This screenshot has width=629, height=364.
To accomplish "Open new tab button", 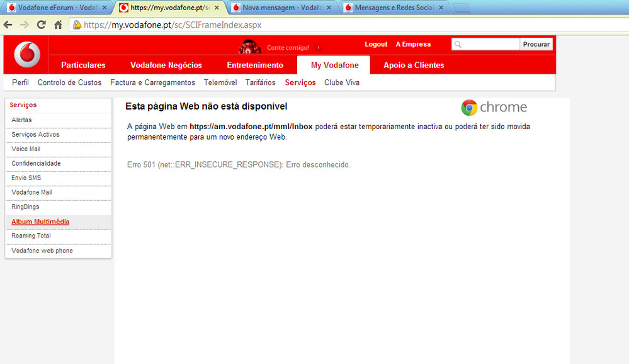I will (461, 8).
